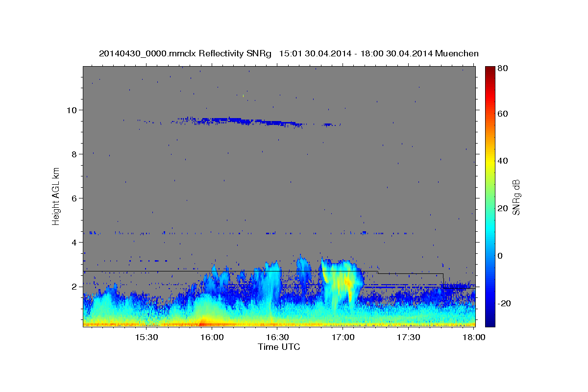This screenshot has width=588, height=392.
Task: Click the 17:00 time tick label
Action: [343, 338]
